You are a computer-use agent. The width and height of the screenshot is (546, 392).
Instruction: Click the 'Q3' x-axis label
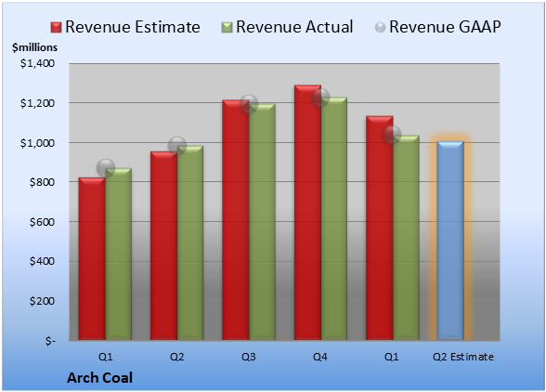click(x=249, y=357)
